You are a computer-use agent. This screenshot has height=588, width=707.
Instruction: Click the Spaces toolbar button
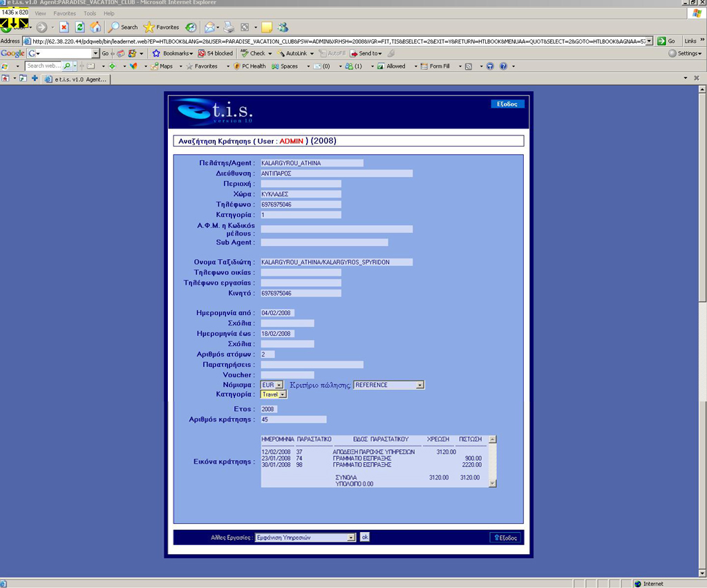[x=285, y=66]
